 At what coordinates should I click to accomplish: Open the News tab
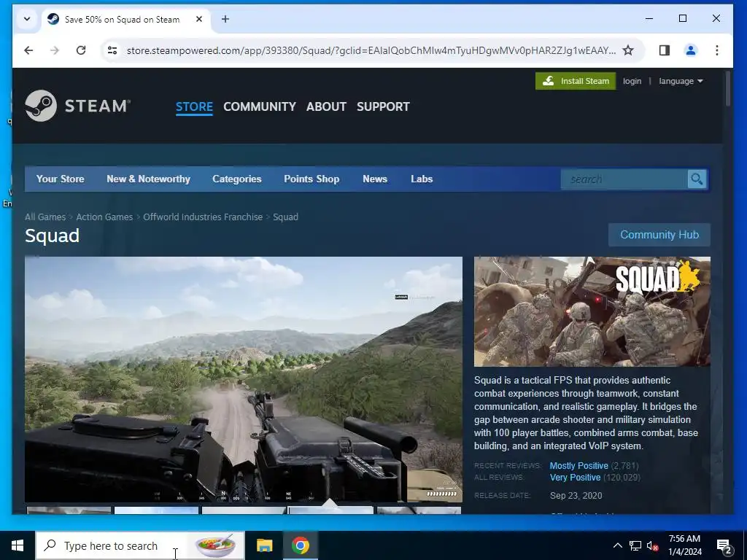click(x=375, y=179)
